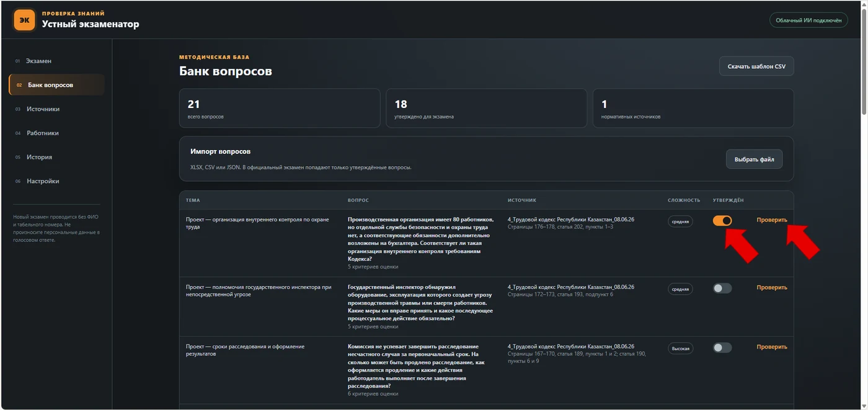Click the Импорт вопросов heading
The image size is (868, 410).
pyautogui.click(x=221, y=151)
